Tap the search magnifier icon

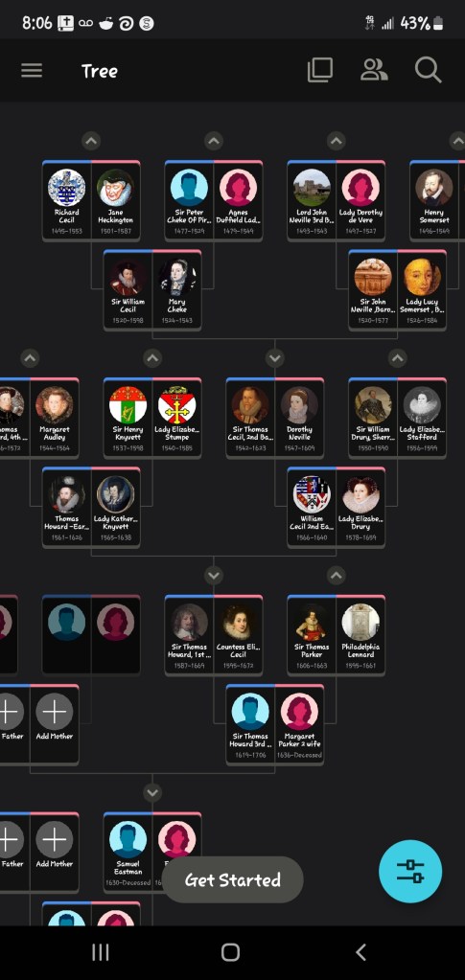[x=428, y=71]
